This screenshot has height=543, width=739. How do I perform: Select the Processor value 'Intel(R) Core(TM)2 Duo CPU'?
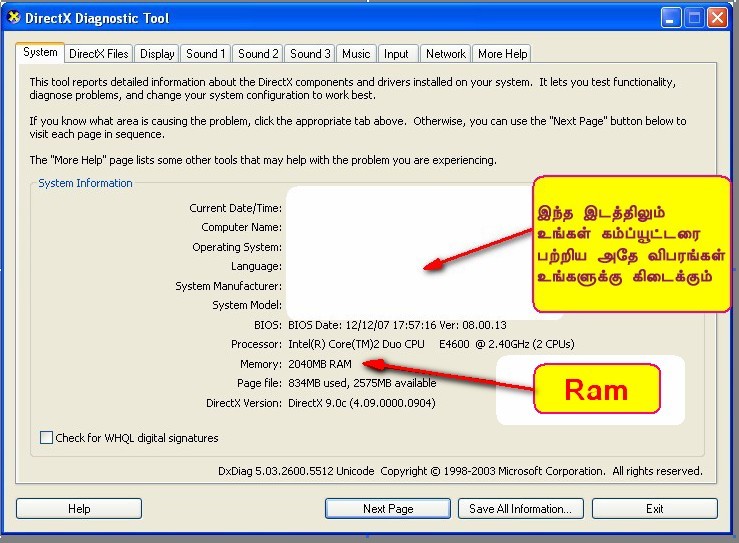pyautogui.click(x=356, y=344)
